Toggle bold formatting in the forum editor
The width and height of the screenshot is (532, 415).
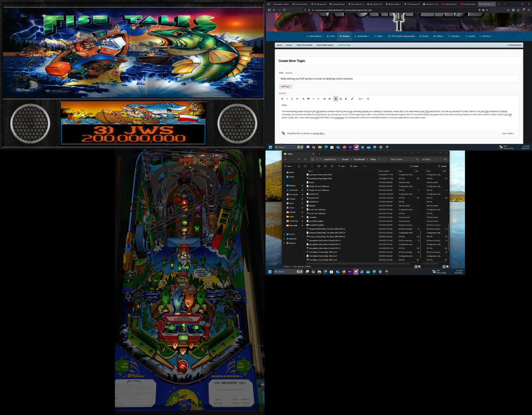pyautogui.click(x=282, y=99)
